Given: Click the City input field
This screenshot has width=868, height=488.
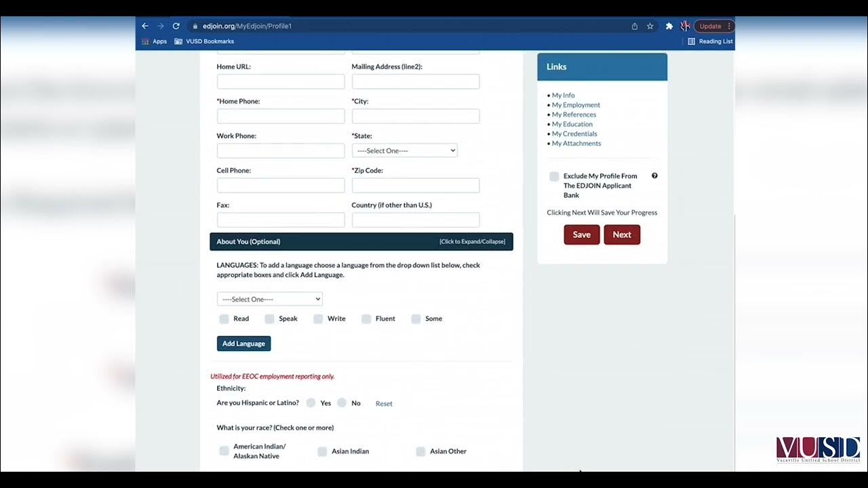Looking at the screenshot, I should pyautogui.click(x=416, y=116).
